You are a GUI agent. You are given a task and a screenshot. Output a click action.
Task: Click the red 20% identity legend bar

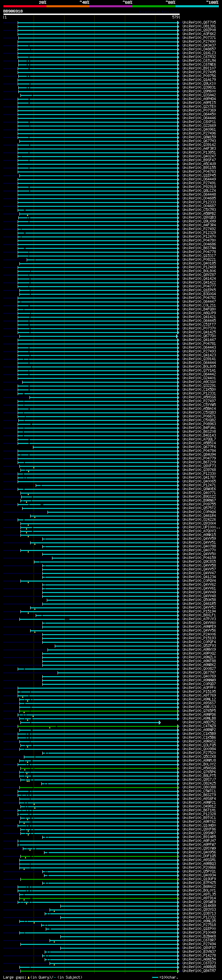[25, 6]
